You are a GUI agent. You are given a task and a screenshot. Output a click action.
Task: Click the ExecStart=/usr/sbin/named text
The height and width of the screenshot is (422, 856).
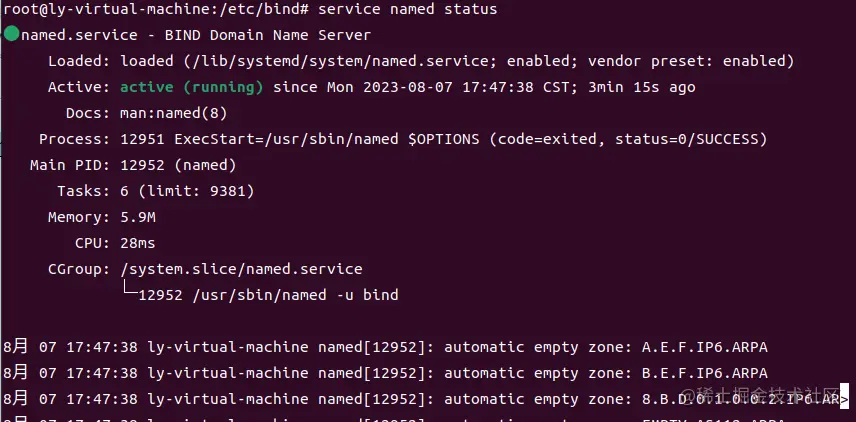pos(286,140)
